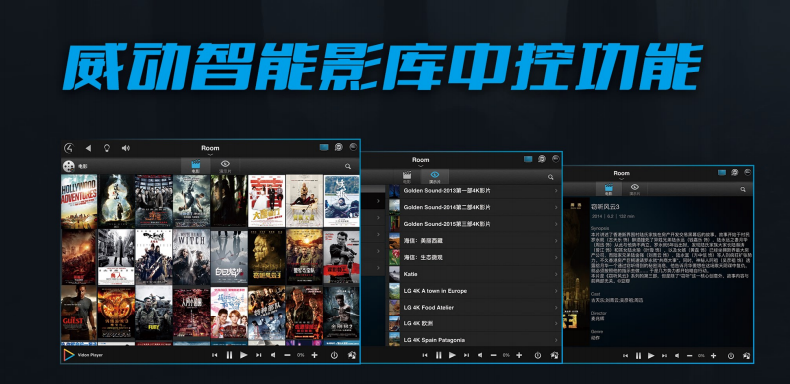The width and height of the screenshot is (790, 384).
Task: Click the home icon in detail window footer
Action: pos(747,355)
